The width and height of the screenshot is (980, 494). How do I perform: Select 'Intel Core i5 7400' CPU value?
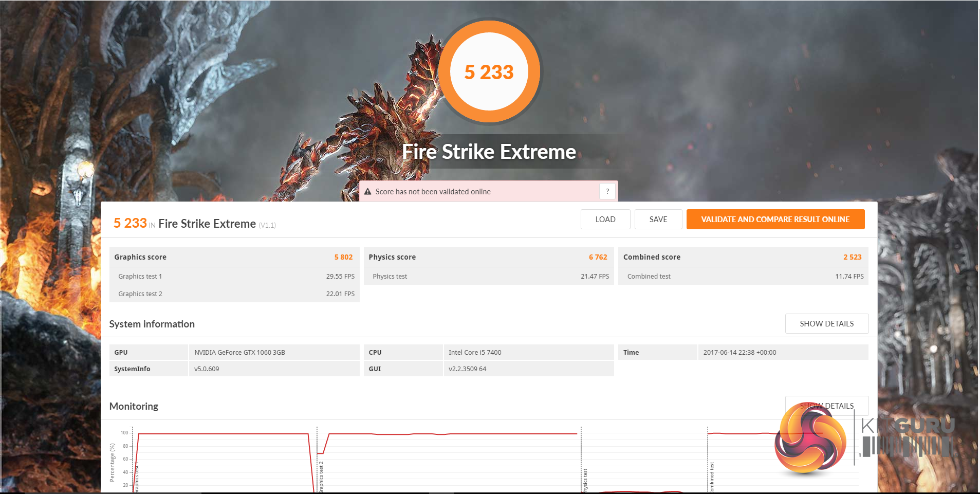point(475,352)
